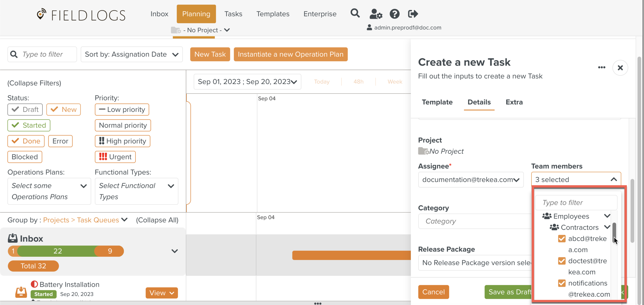
Task: Enable the High priority filter
Action: click(x=123, y=141)
